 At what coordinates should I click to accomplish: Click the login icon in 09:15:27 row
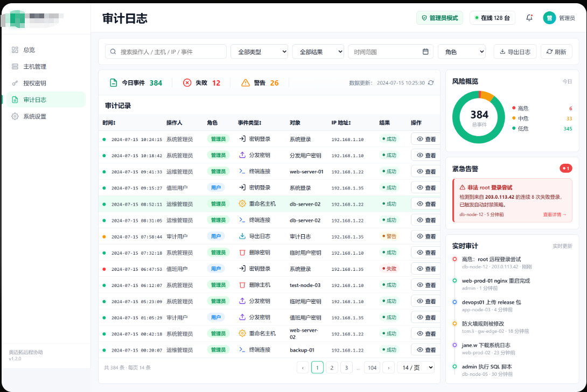pyautogui.click(x=242, y=187)
